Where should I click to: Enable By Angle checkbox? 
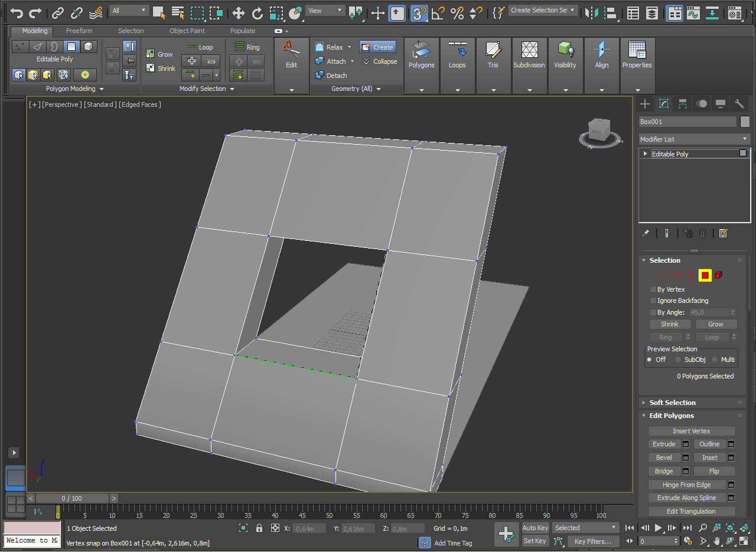(x=653, y=312)
